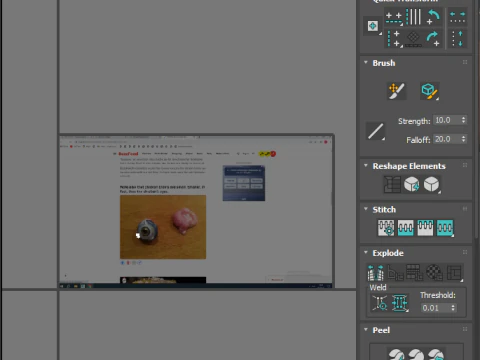
Task: Activate the Relax brush with cube icon
Action: point(429,91)
